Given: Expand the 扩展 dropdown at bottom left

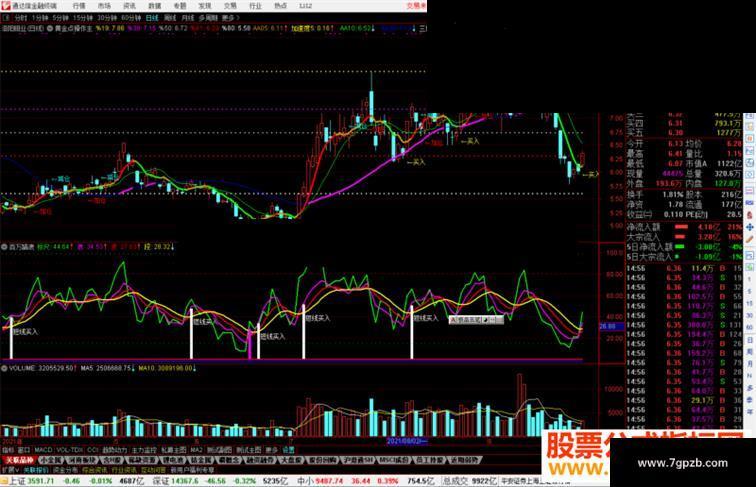Looking at the screenshot, I should [10, 470].
